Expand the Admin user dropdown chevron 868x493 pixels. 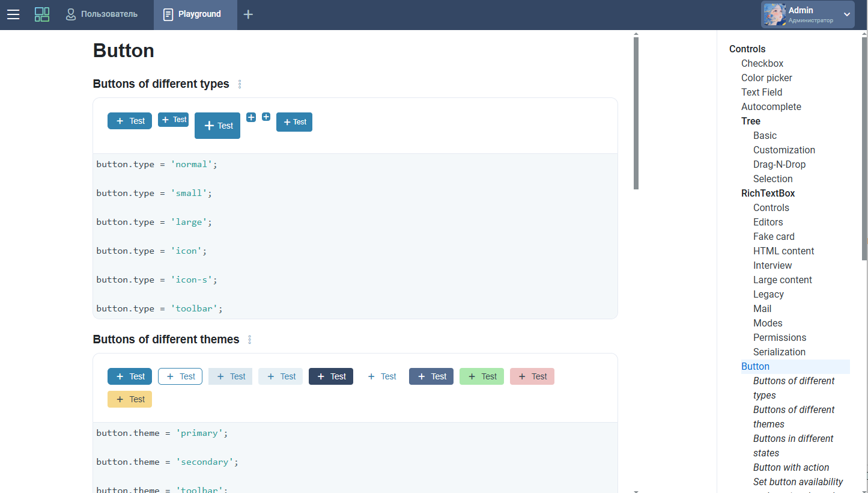847,14
